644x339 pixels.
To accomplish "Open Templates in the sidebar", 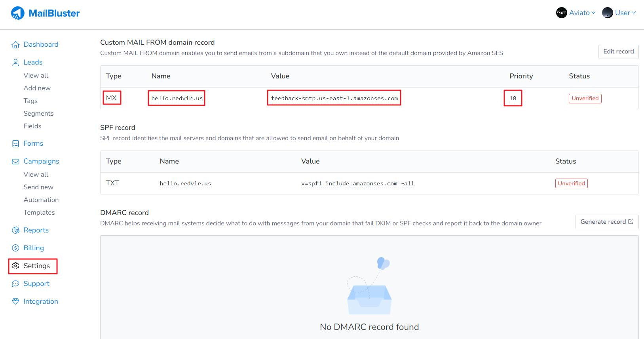I will pos(39,213).
